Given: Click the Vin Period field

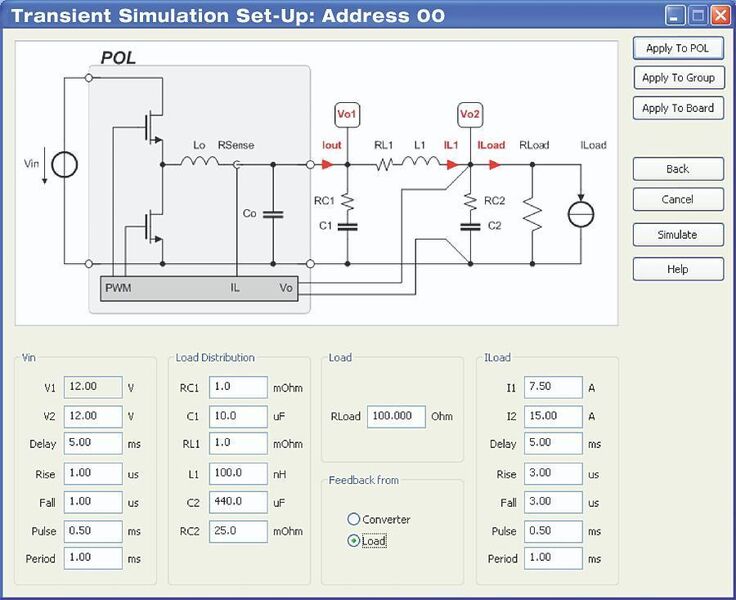Looking at the screenshot, I should point(93,558).
